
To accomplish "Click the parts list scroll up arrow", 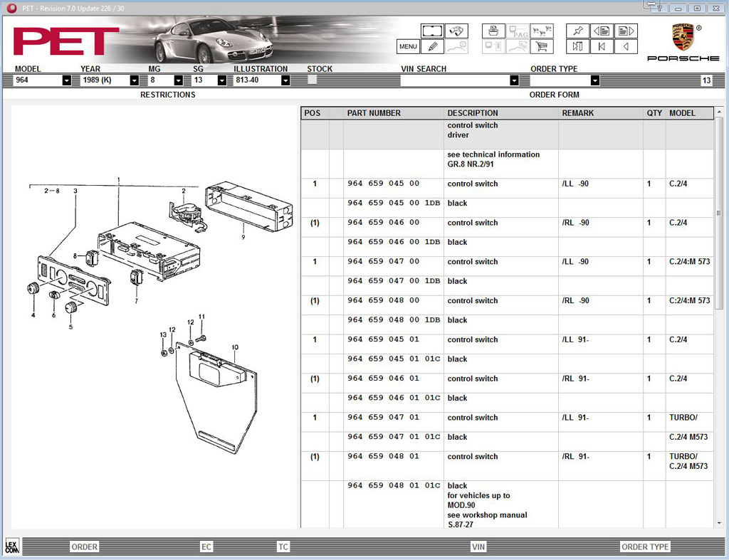I will (719, 112).
